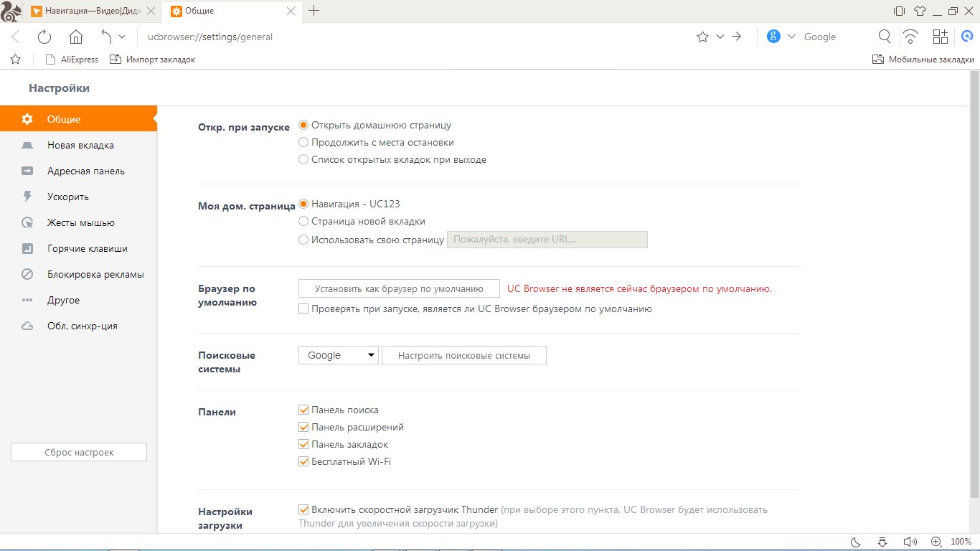Open the skin T-shirt icon
This screenshot has width=980, height=551.
click(920, 11)
